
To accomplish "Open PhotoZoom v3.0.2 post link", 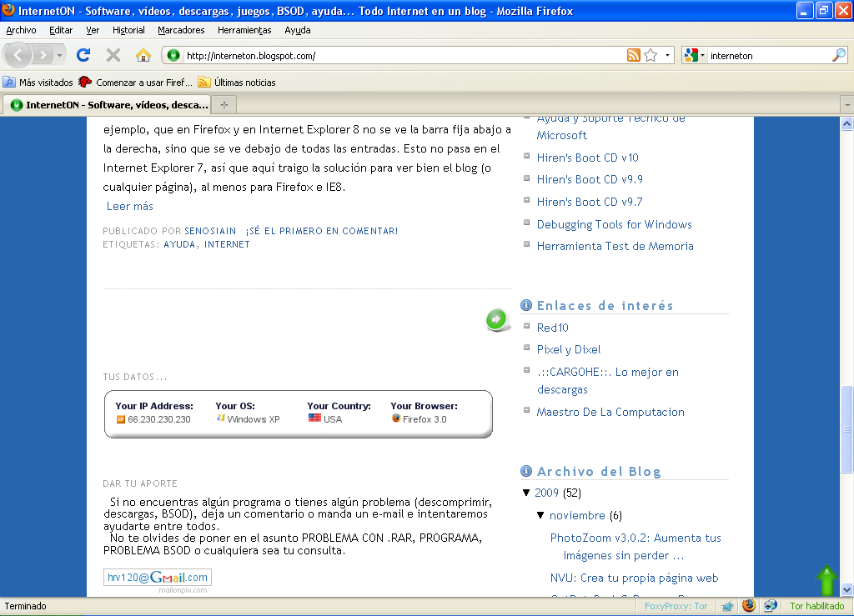I will (635, 546).
